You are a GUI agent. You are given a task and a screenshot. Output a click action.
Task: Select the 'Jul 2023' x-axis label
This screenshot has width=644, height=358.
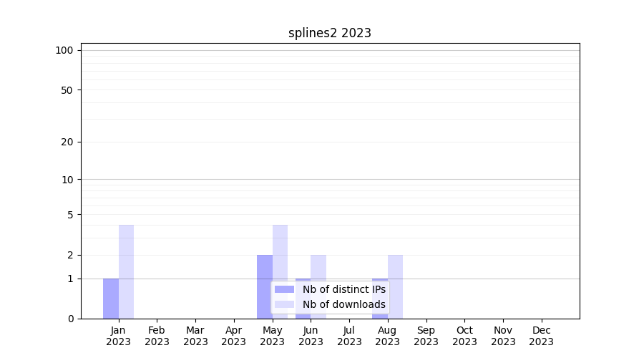349,336
